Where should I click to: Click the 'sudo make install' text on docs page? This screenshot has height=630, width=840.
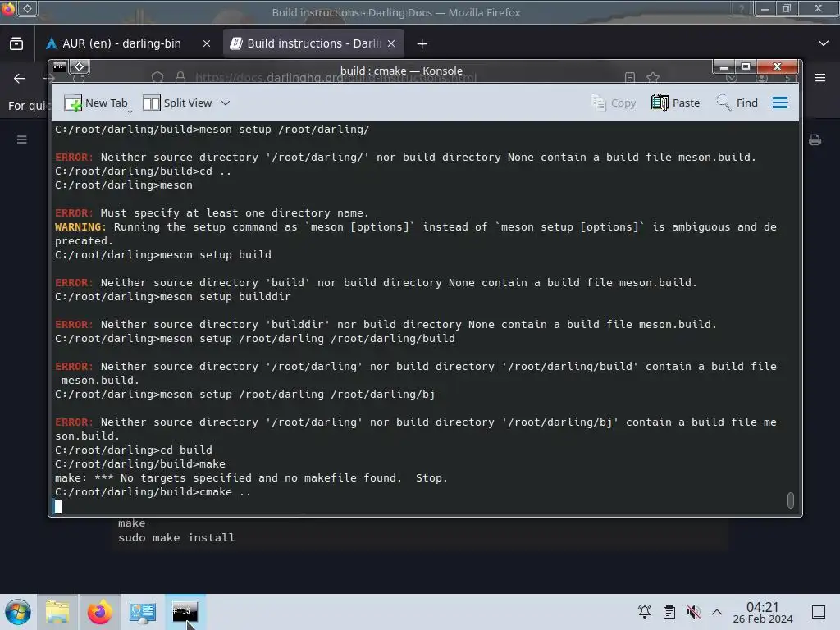tap(176, 537)
